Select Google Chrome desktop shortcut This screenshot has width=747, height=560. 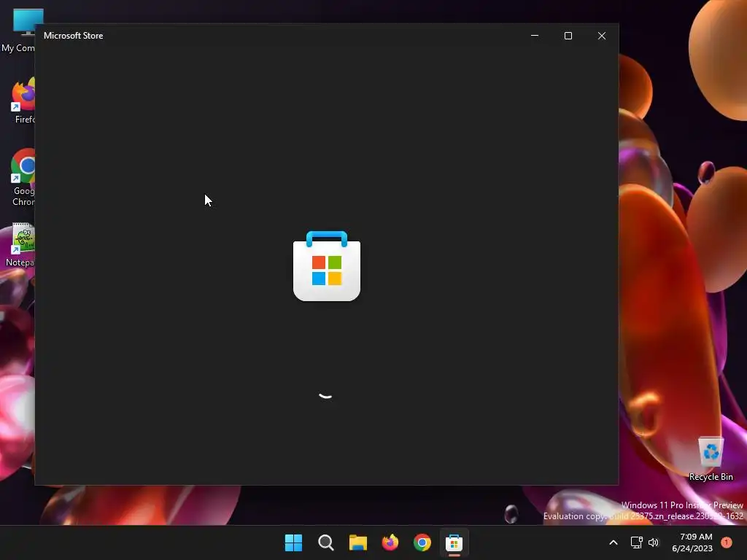click(x=23, y=178)
